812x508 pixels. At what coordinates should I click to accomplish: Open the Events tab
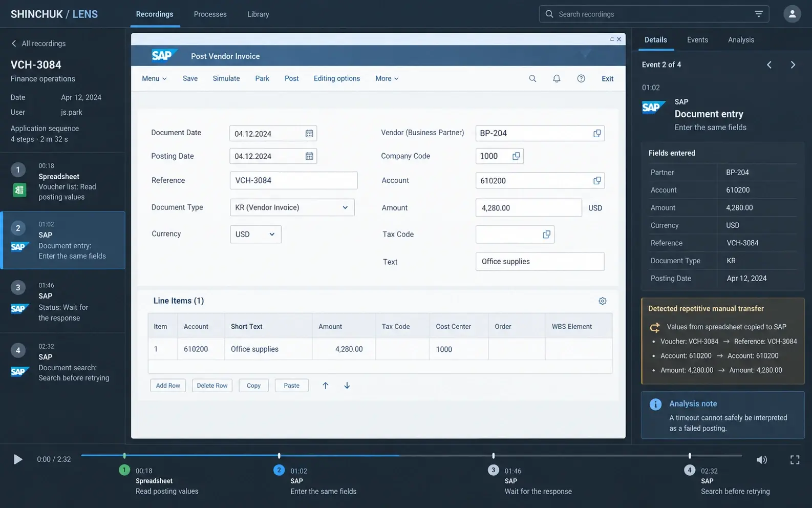coord(697,40)
